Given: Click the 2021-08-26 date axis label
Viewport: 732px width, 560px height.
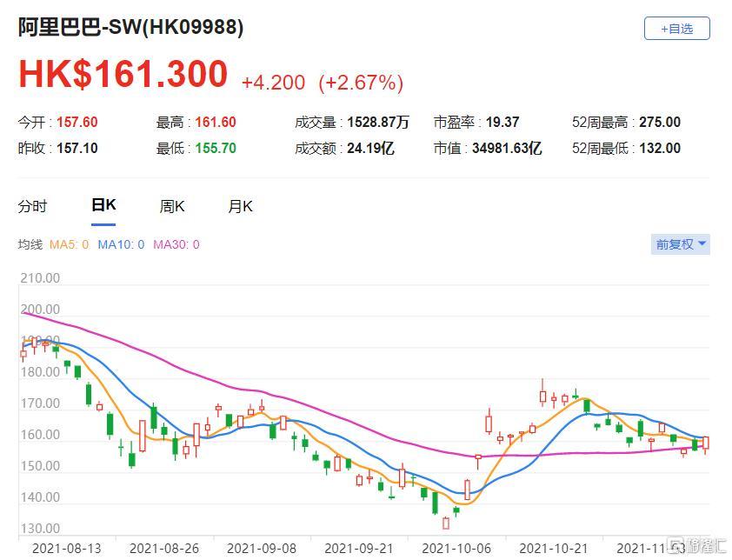Looking at the screenshot, I should tap(163, 549).
